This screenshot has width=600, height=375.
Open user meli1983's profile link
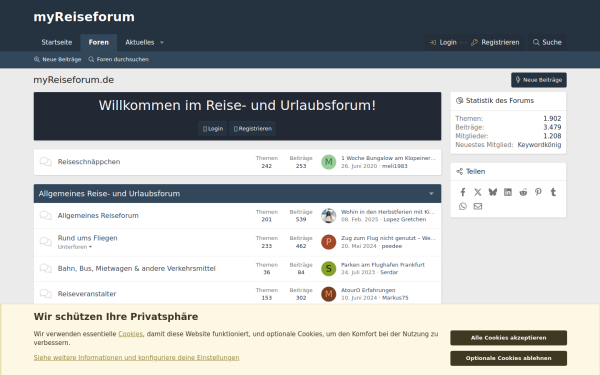(x=395, y=166)
